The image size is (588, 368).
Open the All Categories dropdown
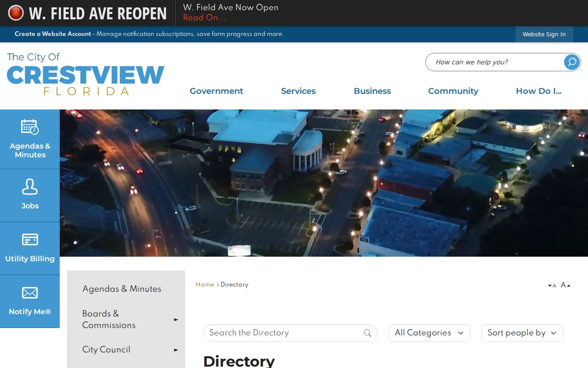(430, 333)
